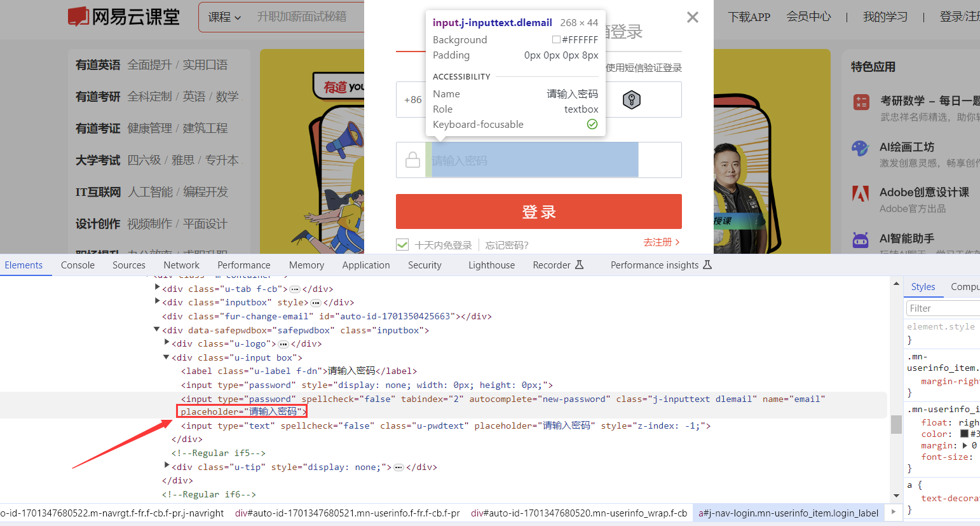Open the 考研数学 app icon
This screenshot has height=526, width=980.
pos(861,102)
